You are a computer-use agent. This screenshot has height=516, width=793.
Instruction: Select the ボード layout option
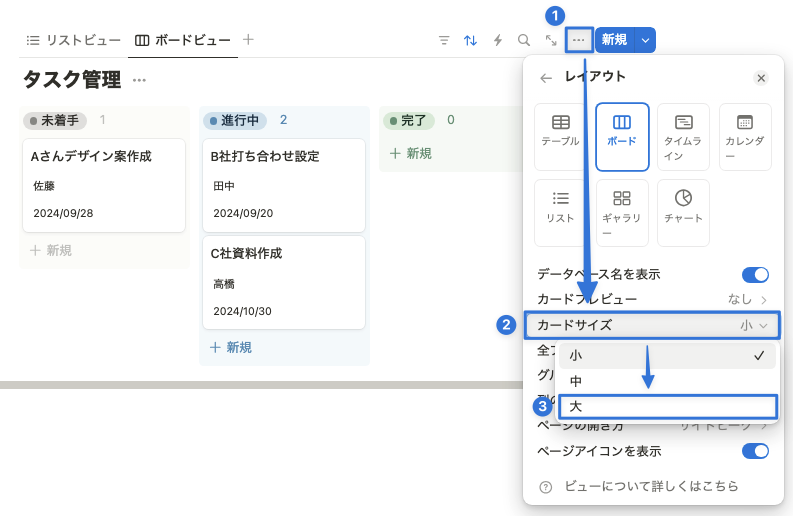(622, 137)
